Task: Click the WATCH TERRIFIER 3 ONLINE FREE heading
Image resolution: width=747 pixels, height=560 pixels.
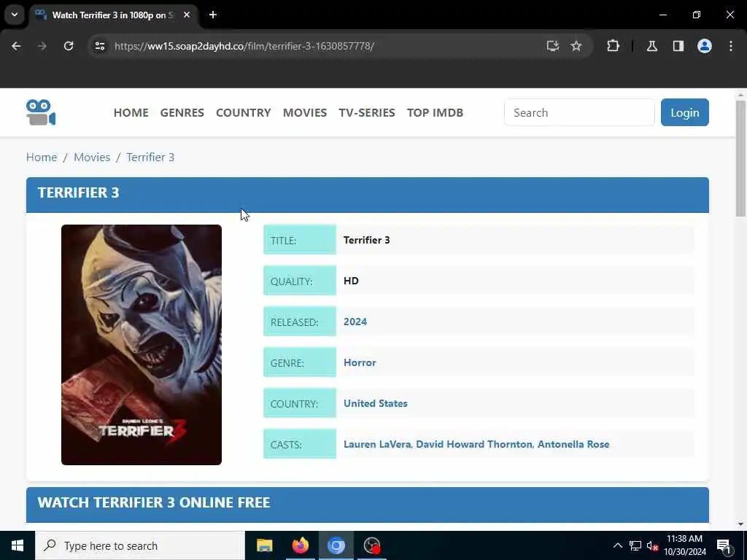Action: point(154,503)
